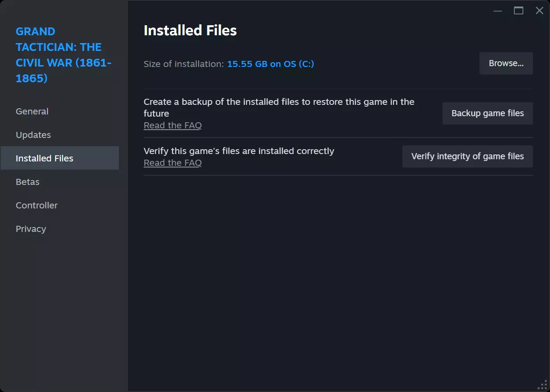Image resolution: width=550 pixels, height=392 pixels.
Task: Click the Browse... button
Action: click(506, 64)
